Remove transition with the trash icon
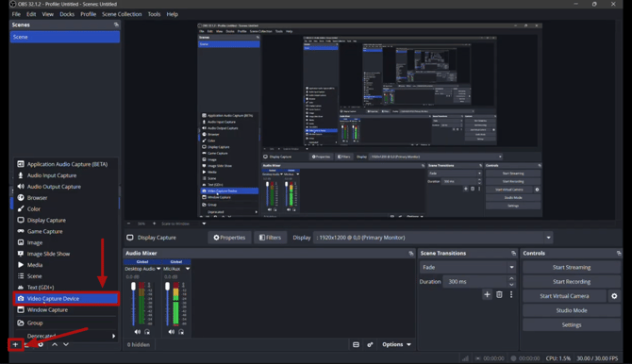 pos(499,294)
